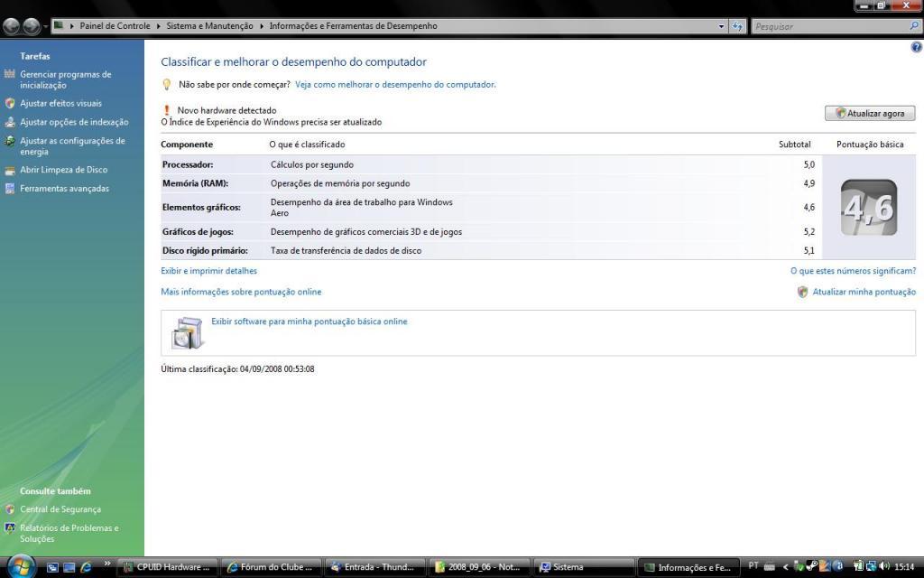Switch to 2008_09_06 Notepad taskbar button
The width and height of the screenshot is (924, 578).
pyautogui.click(x=479, y=567)
